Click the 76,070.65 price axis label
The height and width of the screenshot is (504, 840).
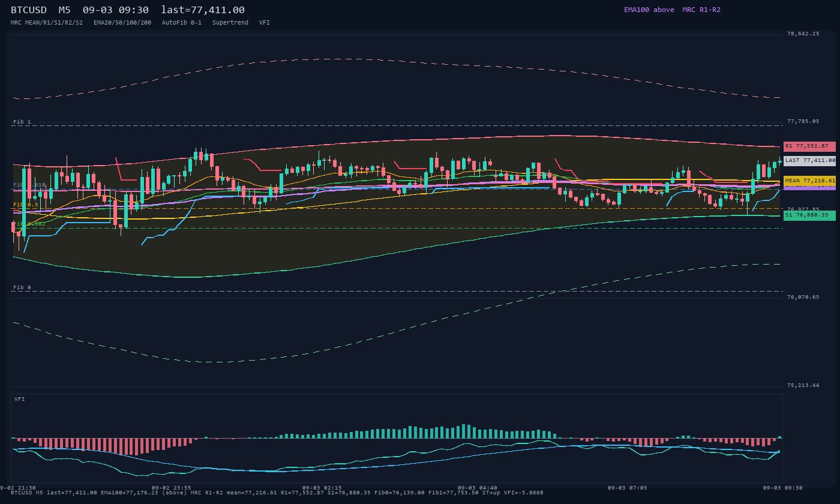pos(803,297)
